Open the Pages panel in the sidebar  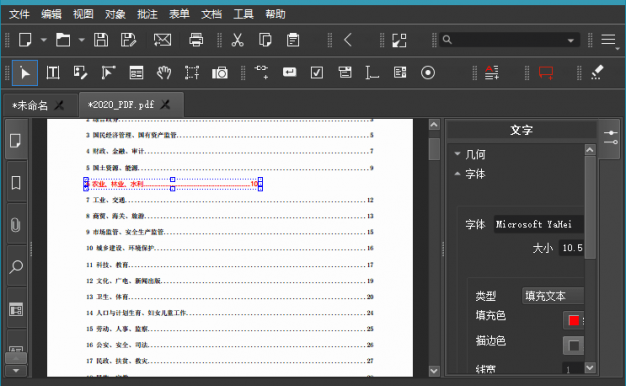(16, 141)
